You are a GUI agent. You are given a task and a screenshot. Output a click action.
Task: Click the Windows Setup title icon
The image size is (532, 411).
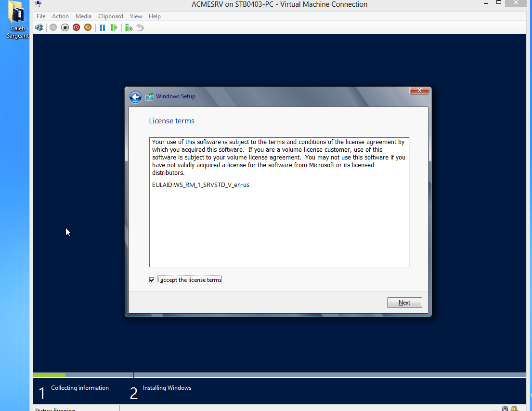click(149, 97)
